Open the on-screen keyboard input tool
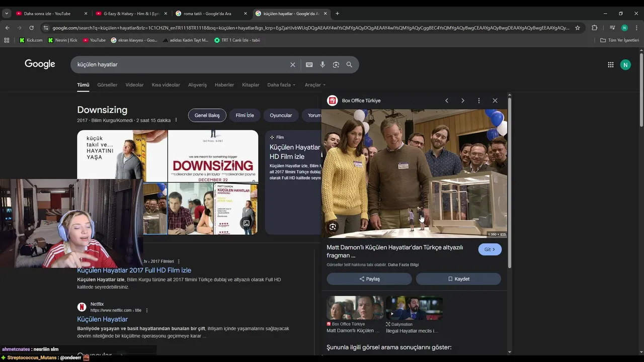 click(x=309, y=65)
